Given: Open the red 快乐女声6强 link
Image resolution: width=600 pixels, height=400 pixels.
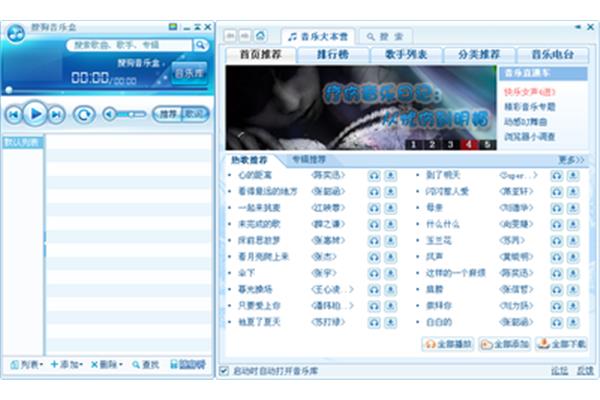Looking at the screenshot, I should coord(530,92).
